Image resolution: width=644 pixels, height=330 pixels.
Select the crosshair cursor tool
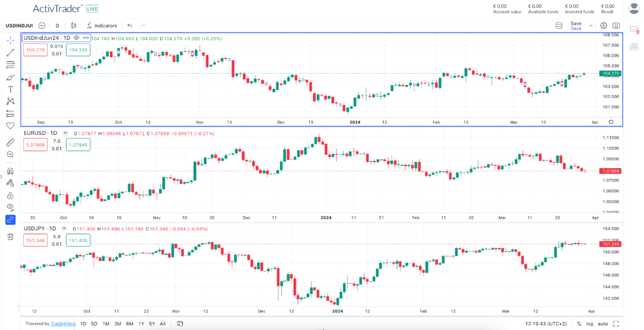tap(10, 40)
